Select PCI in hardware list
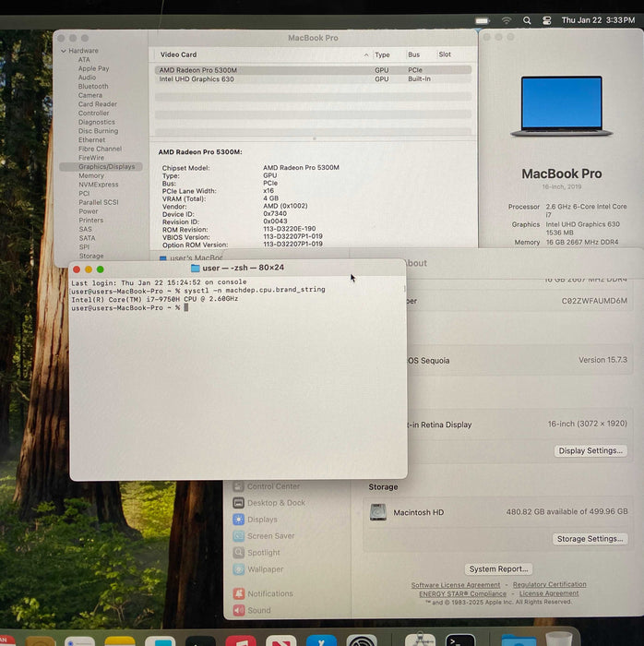The height and width of the screenshot is (646, 644). (x=84, y=193)
